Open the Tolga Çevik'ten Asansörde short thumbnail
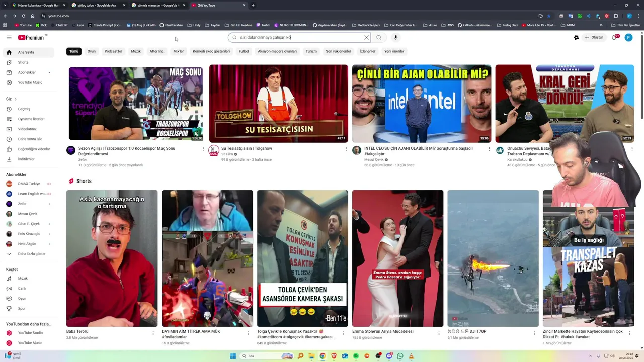Screen dimensions: 644x362 pyautogui.click(x=302, y=258)
